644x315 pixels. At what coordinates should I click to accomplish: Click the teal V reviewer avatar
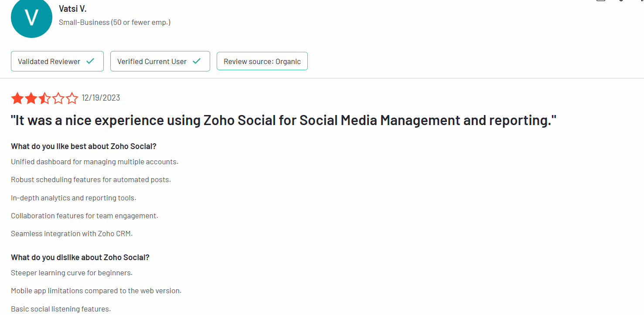[x=31, y=17]
